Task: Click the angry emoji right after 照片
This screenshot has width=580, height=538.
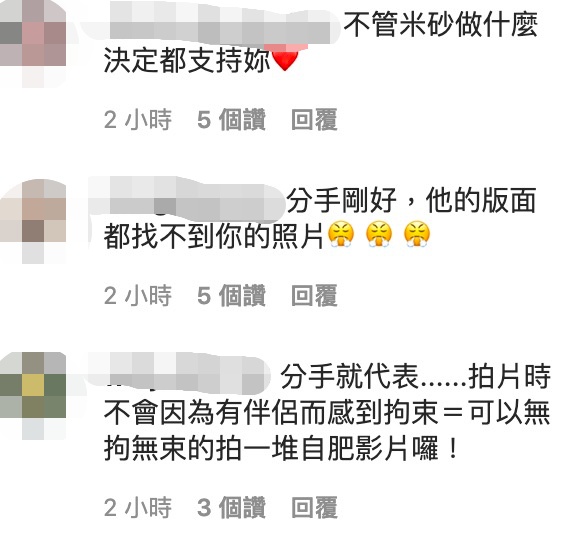Action: pyautogui.click(x=341, y=235)
